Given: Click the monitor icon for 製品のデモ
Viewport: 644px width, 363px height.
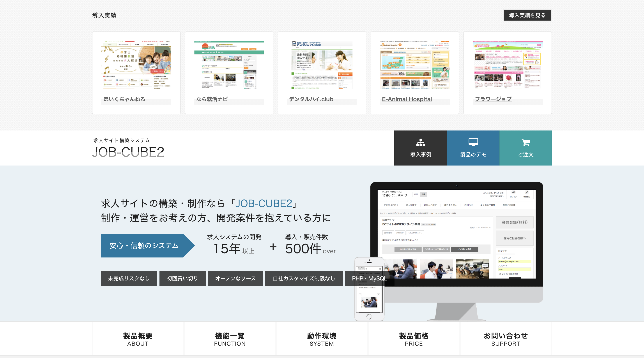Looking at the screenshot, I should (x=473, y=142).
